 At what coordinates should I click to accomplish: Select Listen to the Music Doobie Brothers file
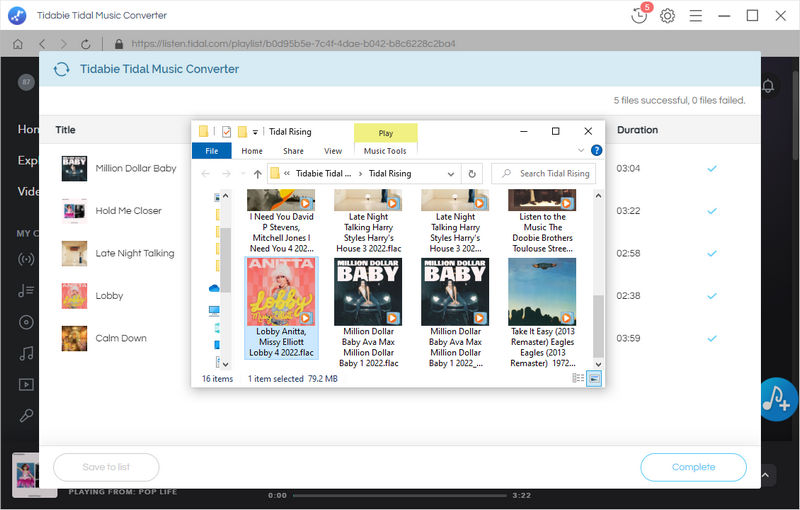542,221
